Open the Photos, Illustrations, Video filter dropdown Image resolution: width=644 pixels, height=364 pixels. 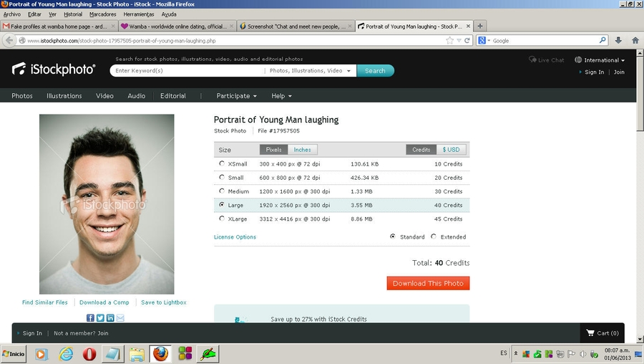[310, 71]
